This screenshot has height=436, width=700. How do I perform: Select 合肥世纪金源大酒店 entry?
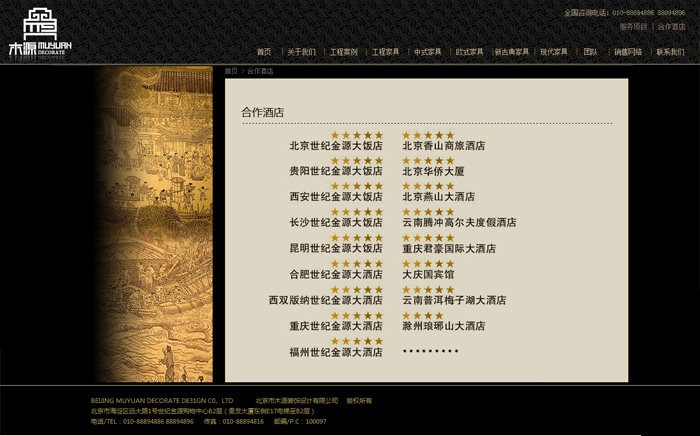click(x=336, y=274)
